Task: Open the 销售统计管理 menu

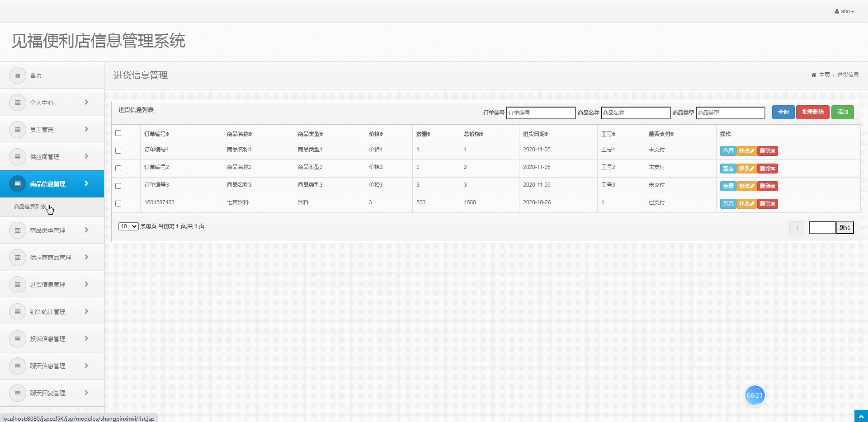Action: click(52, 312)
